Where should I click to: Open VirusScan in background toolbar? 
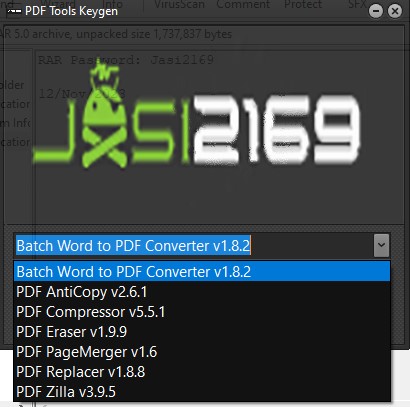click(x=179, y=4)
